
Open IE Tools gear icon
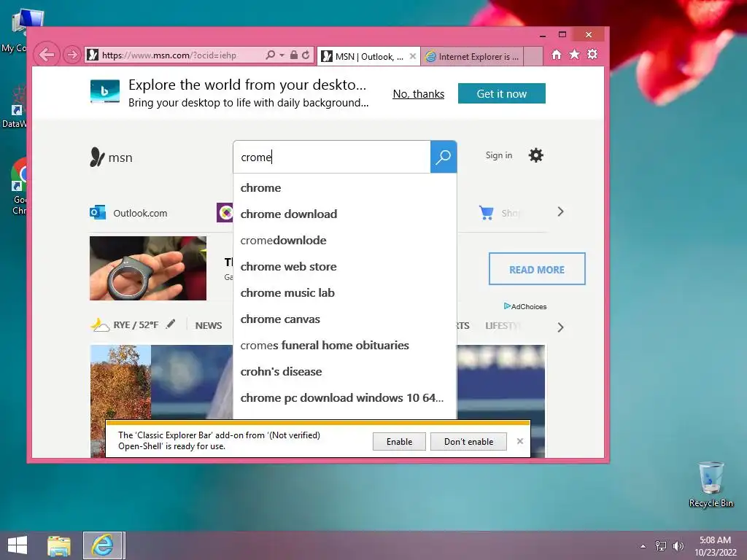[592, 54]
